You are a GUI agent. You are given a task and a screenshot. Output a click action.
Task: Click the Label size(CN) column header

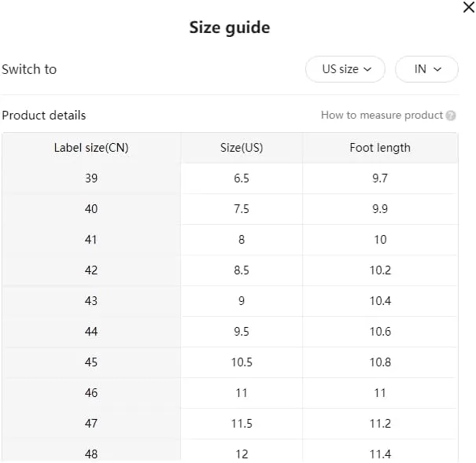coord(91,148)
